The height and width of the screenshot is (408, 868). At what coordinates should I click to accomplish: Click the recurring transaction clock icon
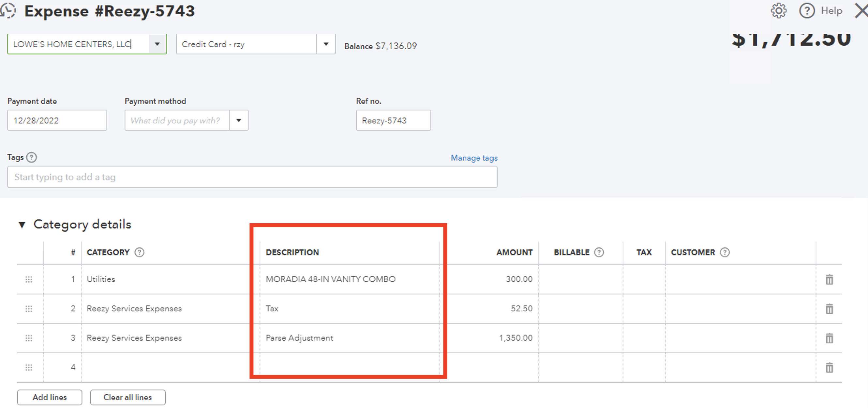coord(8,10)
